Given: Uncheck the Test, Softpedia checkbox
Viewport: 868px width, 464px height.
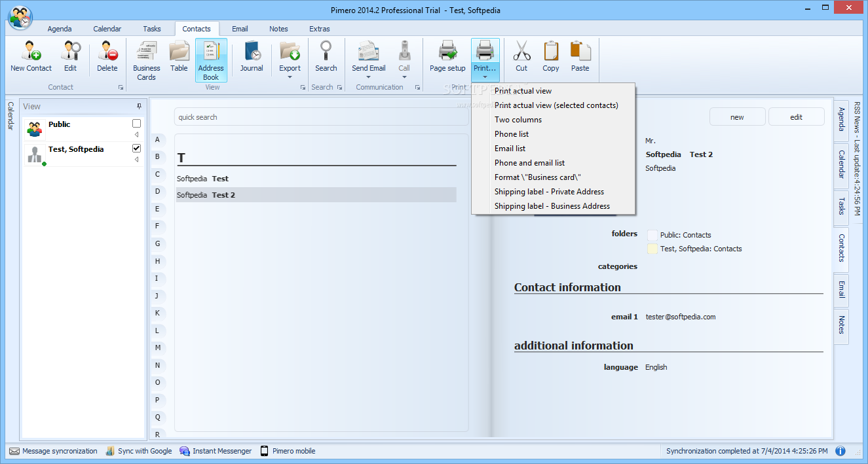Looking at the screenshot, I should 136,149.
